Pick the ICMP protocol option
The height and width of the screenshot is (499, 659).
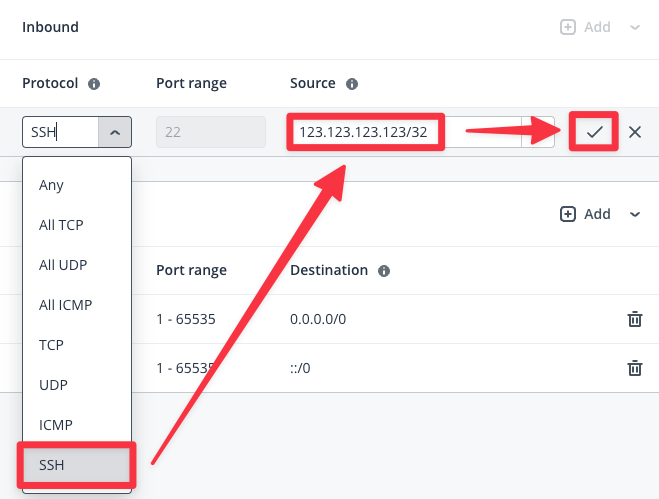(x=55, y=425)
